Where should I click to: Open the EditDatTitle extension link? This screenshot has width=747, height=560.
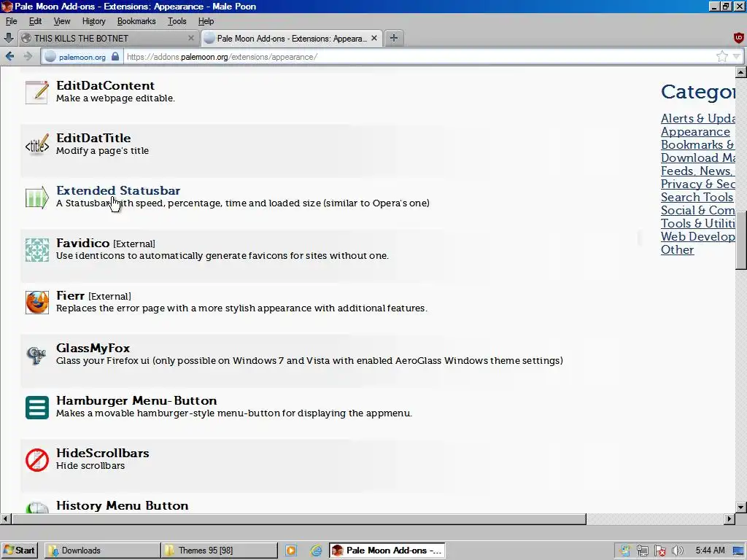pyautogui.click(x=93, y=138)
